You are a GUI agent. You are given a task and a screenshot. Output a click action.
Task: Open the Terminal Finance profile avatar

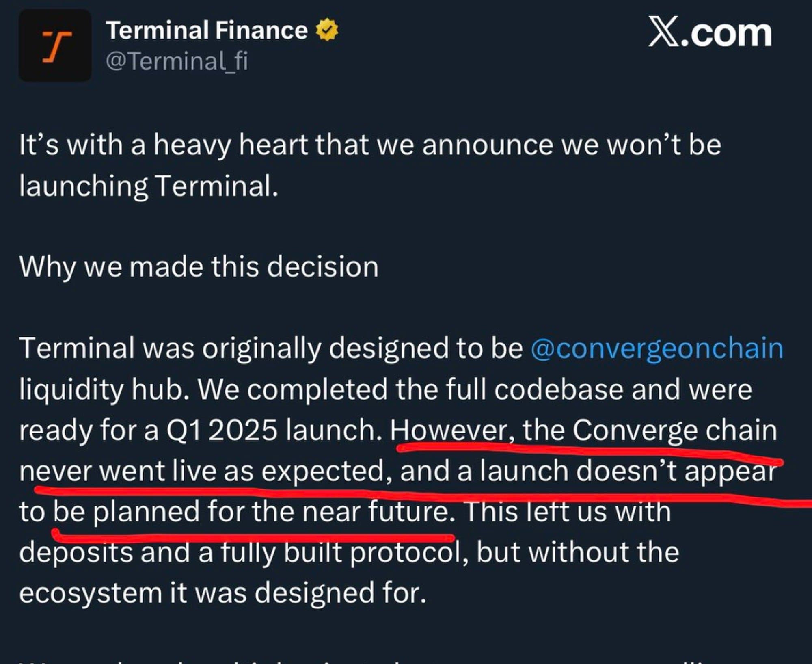(55, 45)
